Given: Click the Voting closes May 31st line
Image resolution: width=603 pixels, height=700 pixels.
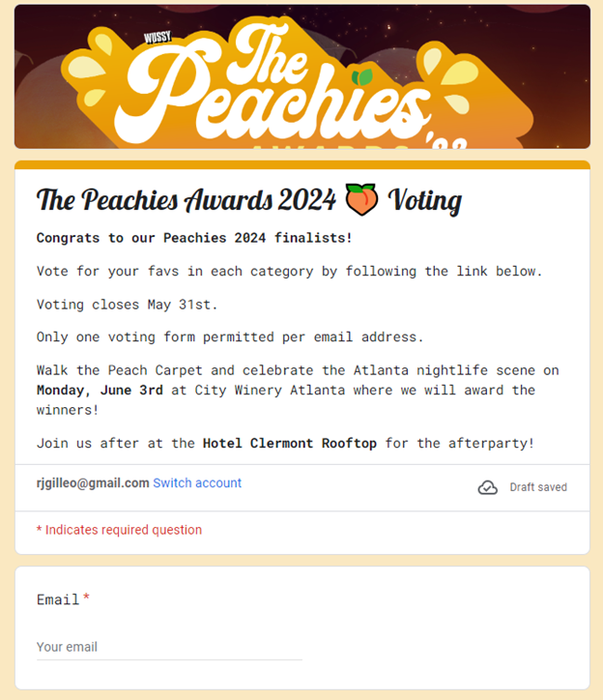Looking at the screenshot, I should tap(128, 305).
